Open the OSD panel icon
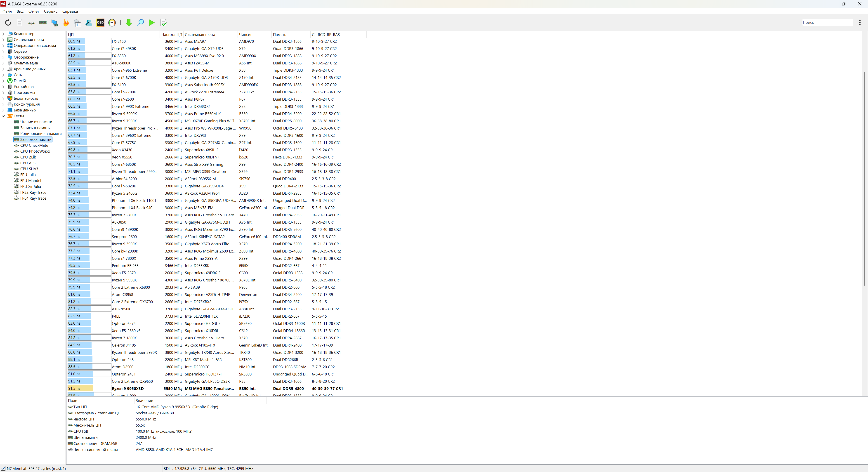The image size is (868, 472). click(x=100, y=23)
